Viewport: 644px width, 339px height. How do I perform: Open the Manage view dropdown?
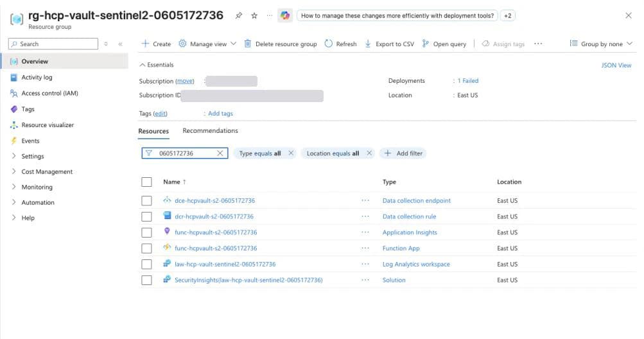point(207,44)
